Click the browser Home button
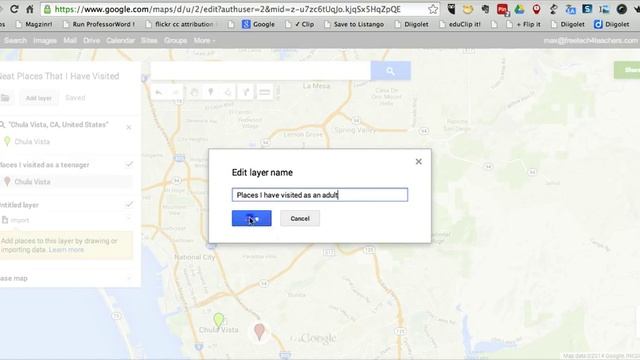Viewport: 640px width, 360px height. coord(30,9)
